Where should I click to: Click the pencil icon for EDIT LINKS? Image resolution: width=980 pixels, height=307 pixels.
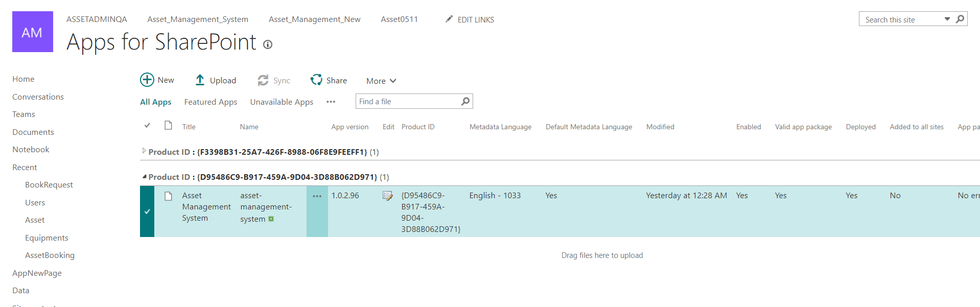(x=449, y=19)
